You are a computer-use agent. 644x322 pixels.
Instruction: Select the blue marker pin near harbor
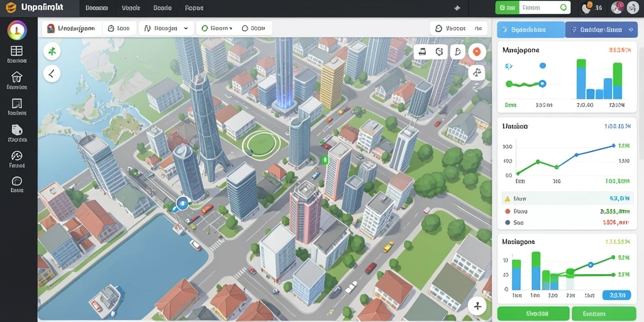(x=182, y=202)
